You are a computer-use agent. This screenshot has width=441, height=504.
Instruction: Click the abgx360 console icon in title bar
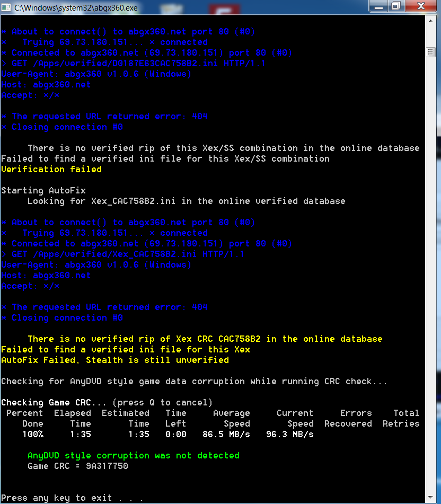[x=6, y=7]
